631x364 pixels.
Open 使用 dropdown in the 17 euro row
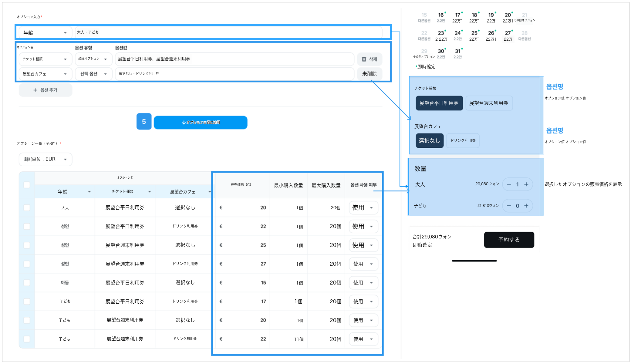(363, 302)
